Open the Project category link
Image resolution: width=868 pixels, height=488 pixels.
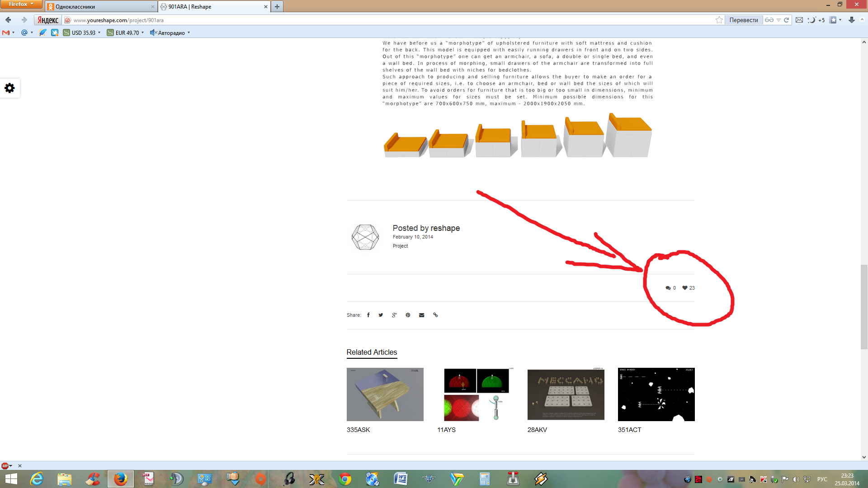click(x=400, y=246)
